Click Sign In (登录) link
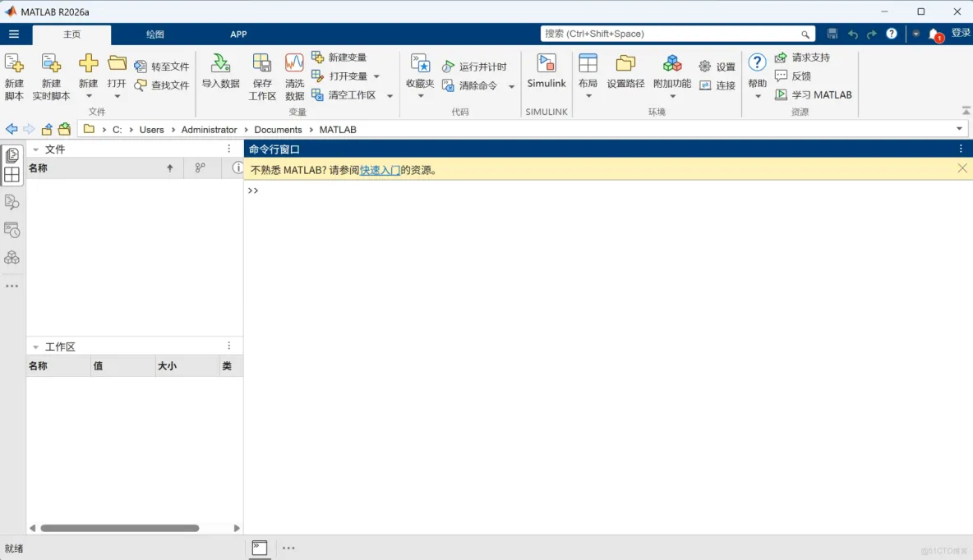 (x=961, y=33)
